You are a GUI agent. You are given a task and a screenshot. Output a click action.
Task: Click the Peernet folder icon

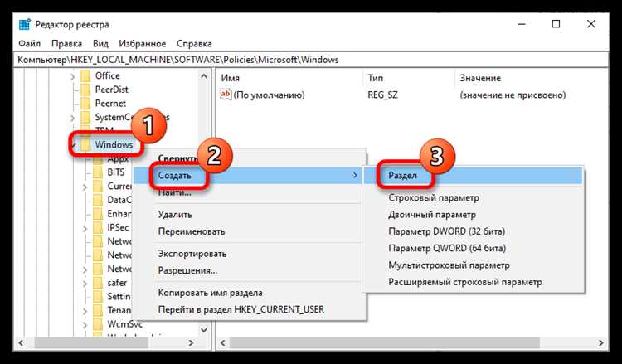coord(85,104)
